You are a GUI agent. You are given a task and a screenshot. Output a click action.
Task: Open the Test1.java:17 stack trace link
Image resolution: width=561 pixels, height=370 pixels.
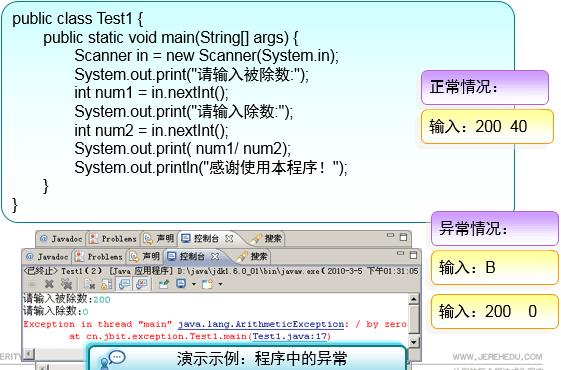click(x=290, y=336)
